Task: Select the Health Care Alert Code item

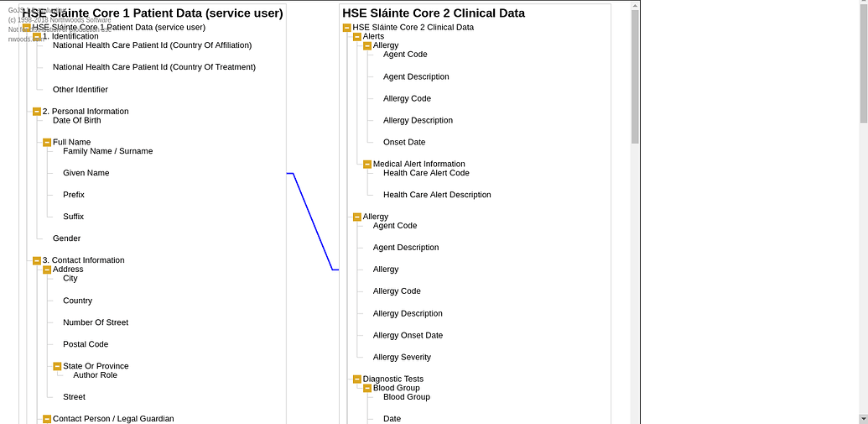Action: tap(426, 173)
